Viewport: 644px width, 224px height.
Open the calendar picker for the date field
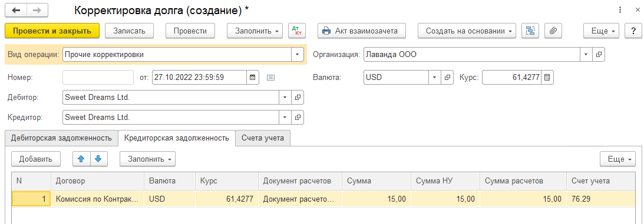pyautogui.click(x=253, y=77)
